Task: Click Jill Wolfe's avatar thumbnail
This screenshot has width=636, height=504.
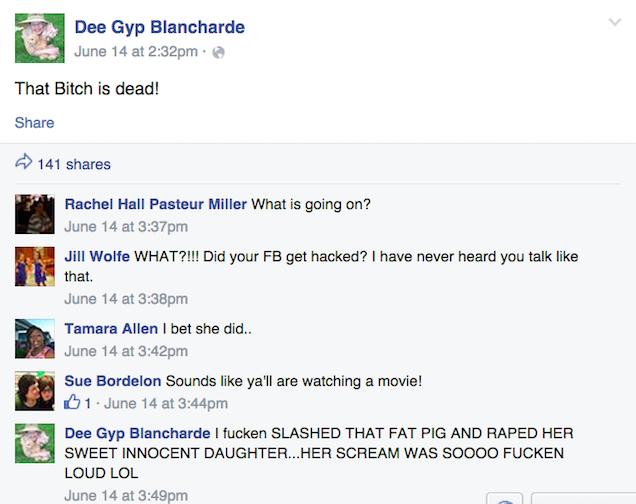Action: [34, 267]
